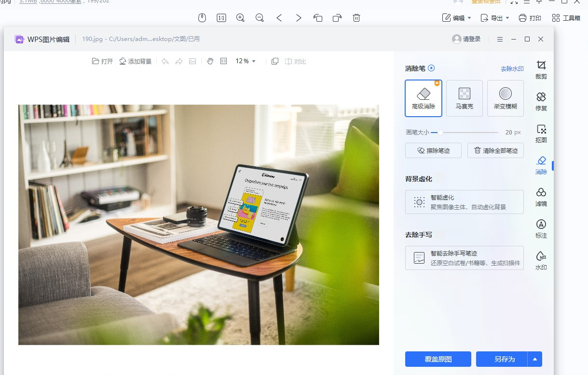Click 请登录 to sign in
The width and height of the screenshot is (588, 375).
click(x=466, y=39)
